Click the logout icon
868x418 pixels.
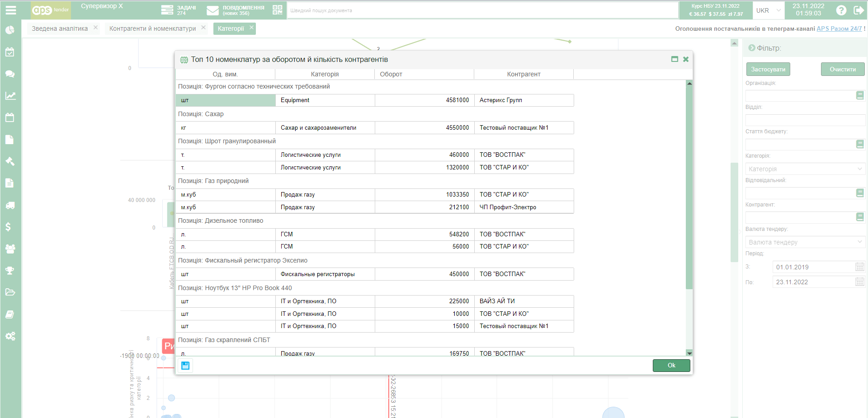pos(858,10)
